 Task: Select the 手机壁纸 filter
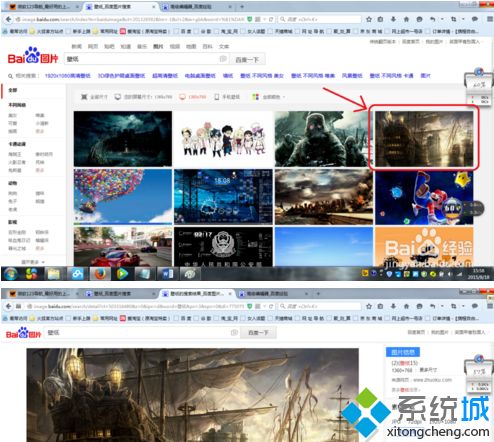point(227,97)
